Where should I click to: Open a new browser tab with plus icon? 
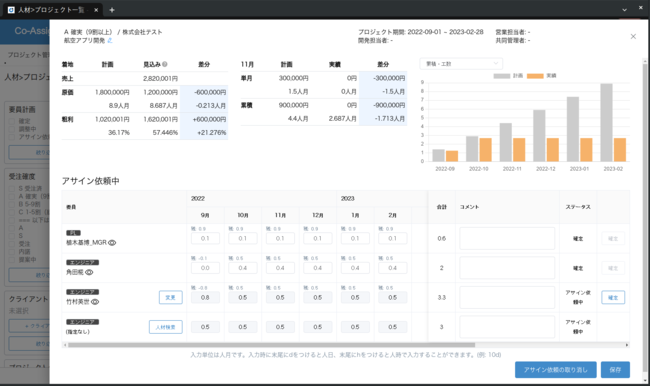(112, 10)
